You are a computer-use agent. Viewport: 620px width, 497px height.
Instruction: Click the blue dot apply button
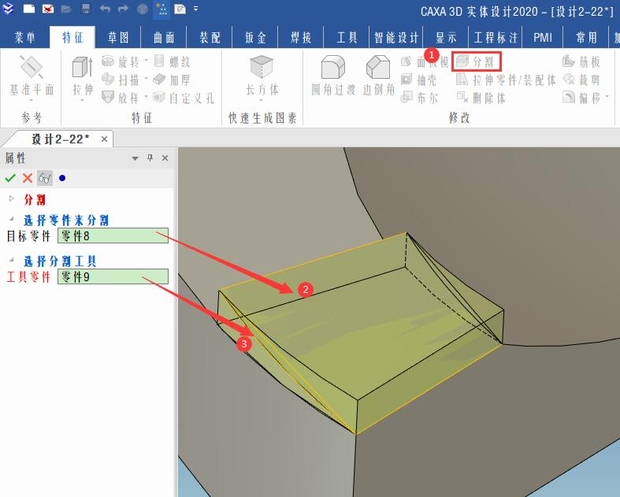click(62, 178)
